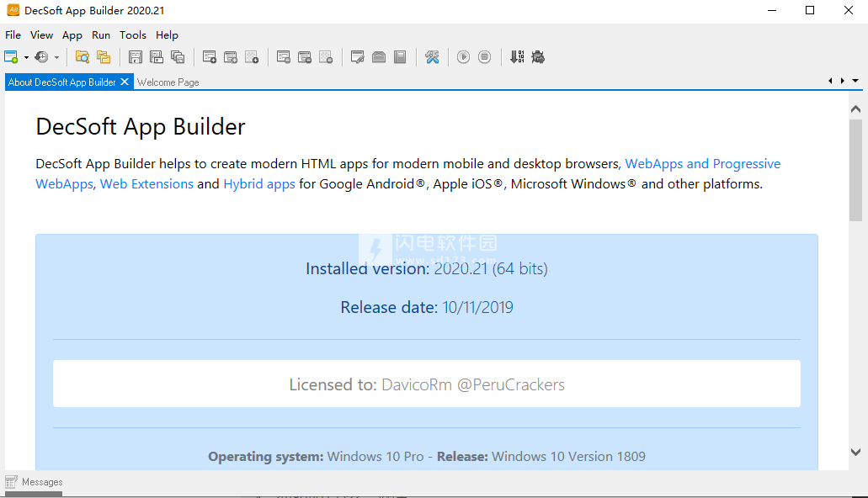The height and width of the screenshot is (498, 868).
Task: Open the Messages panel
Action: (x=34, y=482)
